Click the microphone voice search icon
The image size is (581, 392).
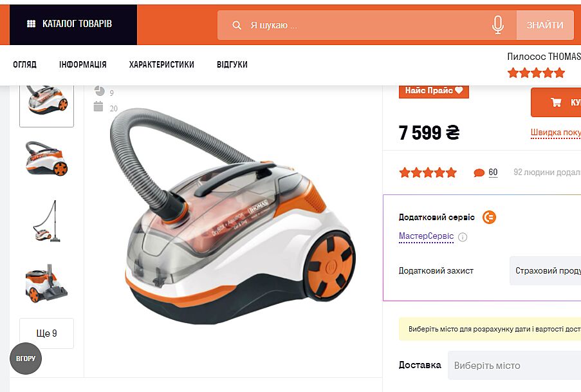point(497,25)
